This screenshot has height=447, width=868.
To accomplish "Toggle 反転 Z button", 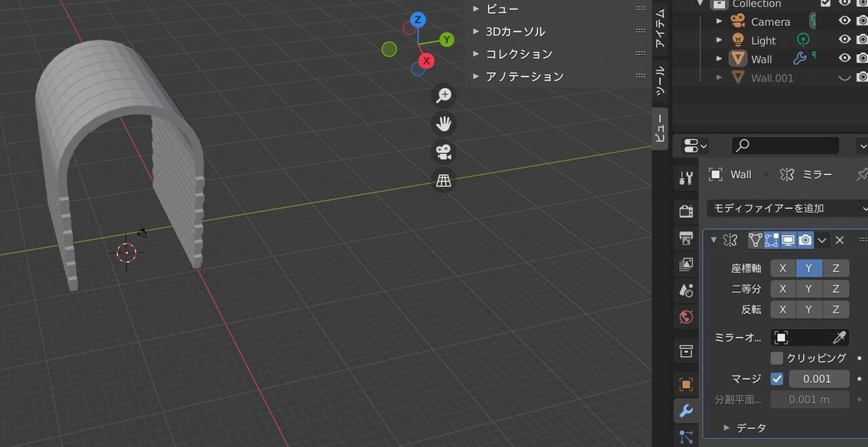I will pyautogui.click(x=835, y=310).
